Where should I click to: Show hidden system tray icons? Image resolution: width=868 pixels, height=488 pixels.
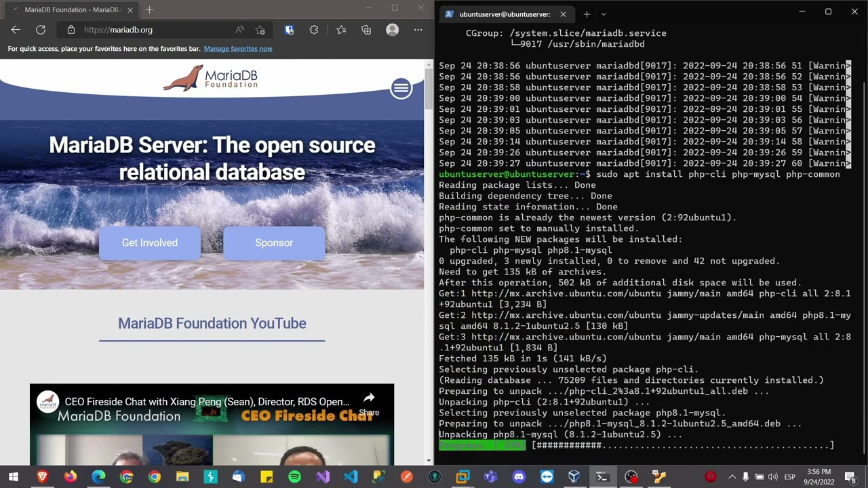(x=732, y=477)
